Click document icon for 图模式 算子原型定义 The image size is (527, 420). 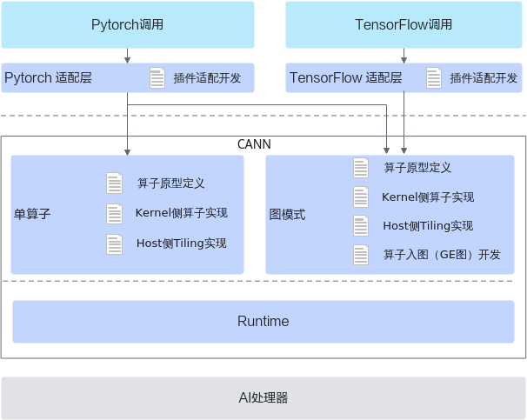[x=361, y=168]
